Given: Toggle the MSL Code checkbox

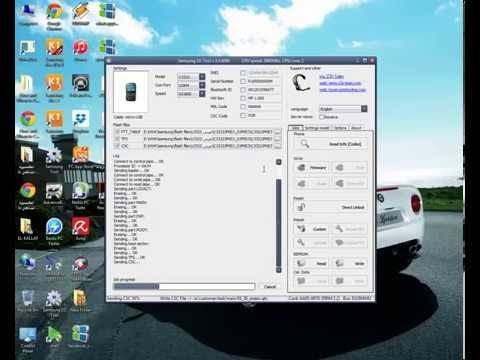Looking at the screenshot, I should [243, 107].
